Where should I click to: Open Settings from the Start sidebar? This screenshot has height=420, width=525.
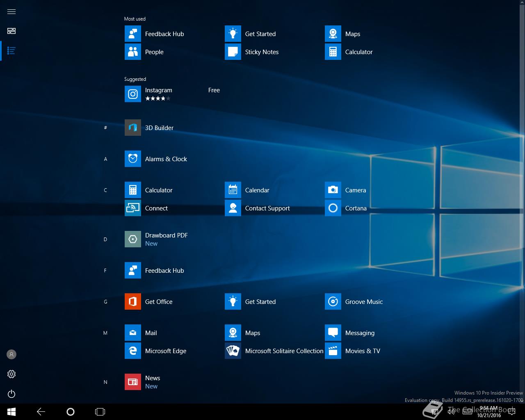(x=11, y=374)
